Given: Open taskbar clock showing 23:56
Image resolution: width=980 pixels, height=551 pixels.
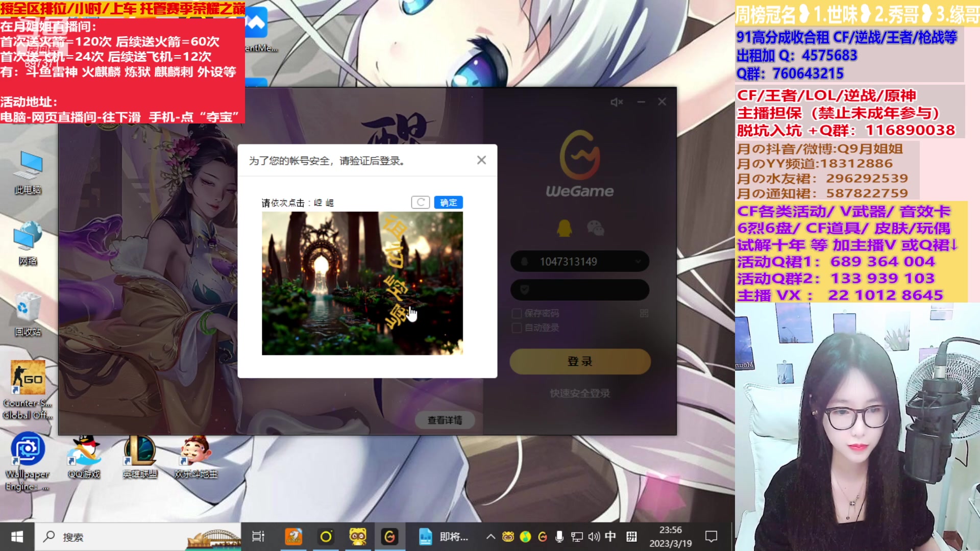Looking at the screenshot, I should pos(670,537).
